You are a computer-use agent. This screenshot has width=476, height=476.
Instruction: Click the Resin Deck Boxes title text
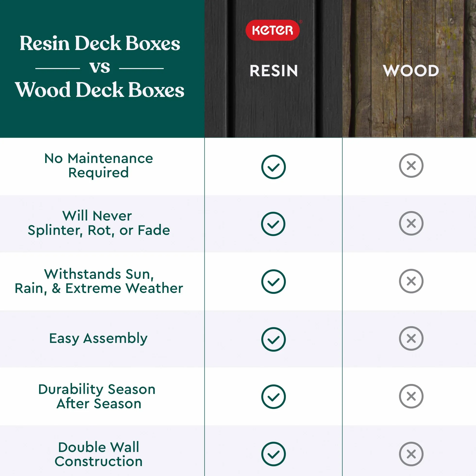pos(100,43)
